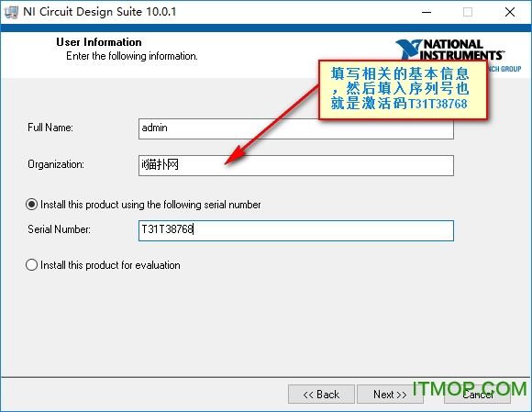Viewport: 532px width, 412px height.
Task: Return to previous page with << Back
Action: (321, 395)
